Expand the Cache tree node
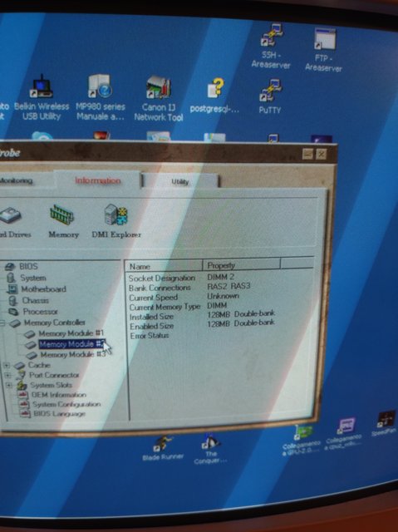398x532 pixels. click(7, 366)
